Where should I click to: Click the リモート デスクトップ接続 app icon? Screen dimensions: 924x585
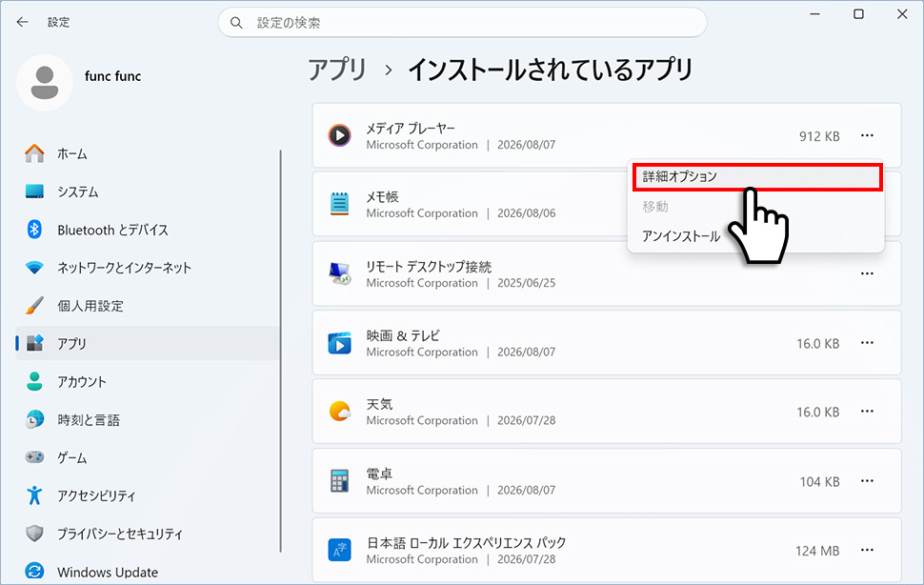tap(339, 273)
